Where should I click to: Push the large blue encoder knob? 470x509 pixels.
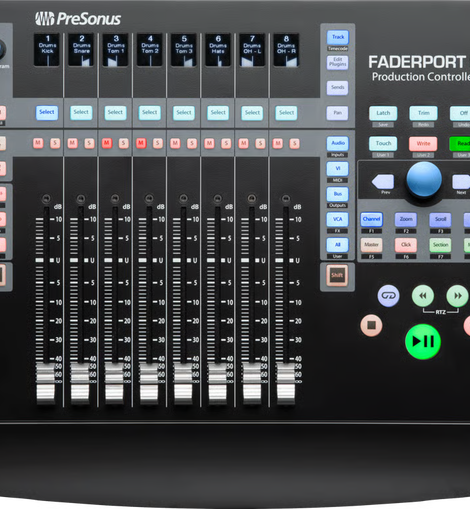click(424, 180)
